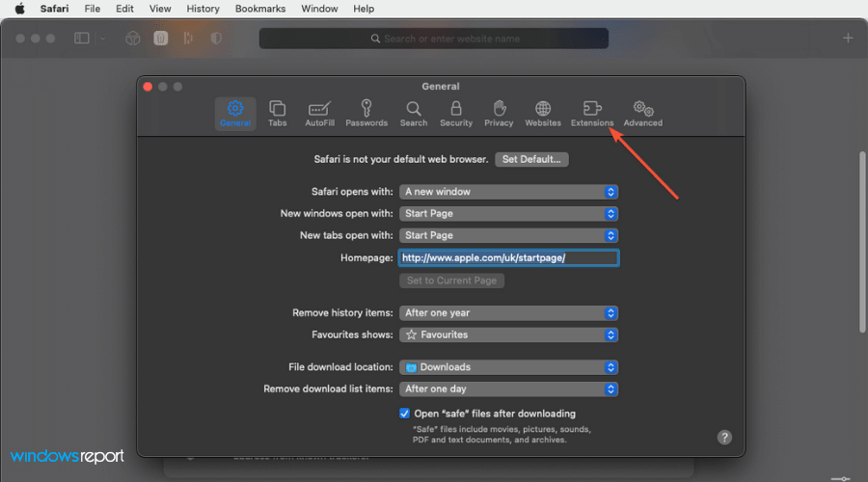Click the Set Default… button
Viewport: 868px width, 482px height.
click(x=531, y=159)
